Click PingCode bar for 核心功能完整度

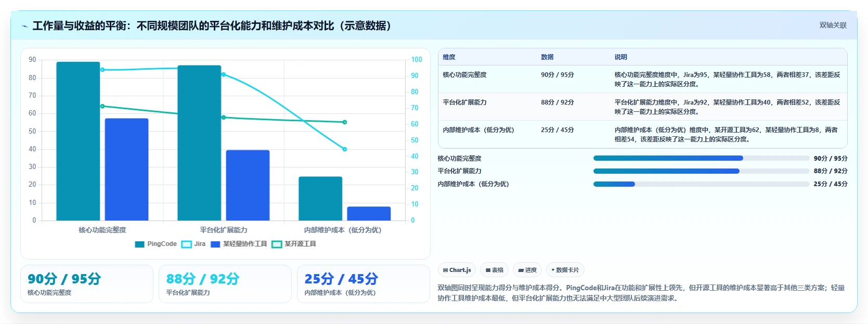(x=78, y=141)
